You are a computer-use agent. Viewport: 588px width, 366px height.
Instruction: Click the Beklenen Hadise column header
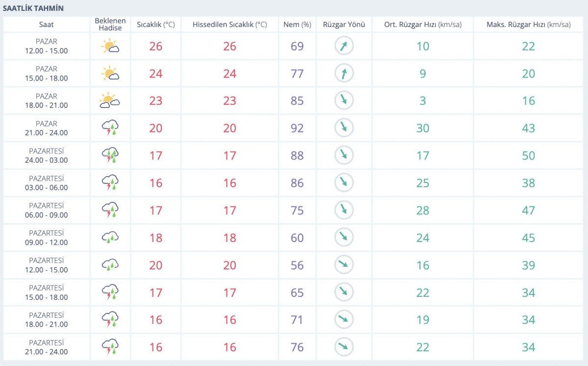pyautogui.click(x=110, y=25)
